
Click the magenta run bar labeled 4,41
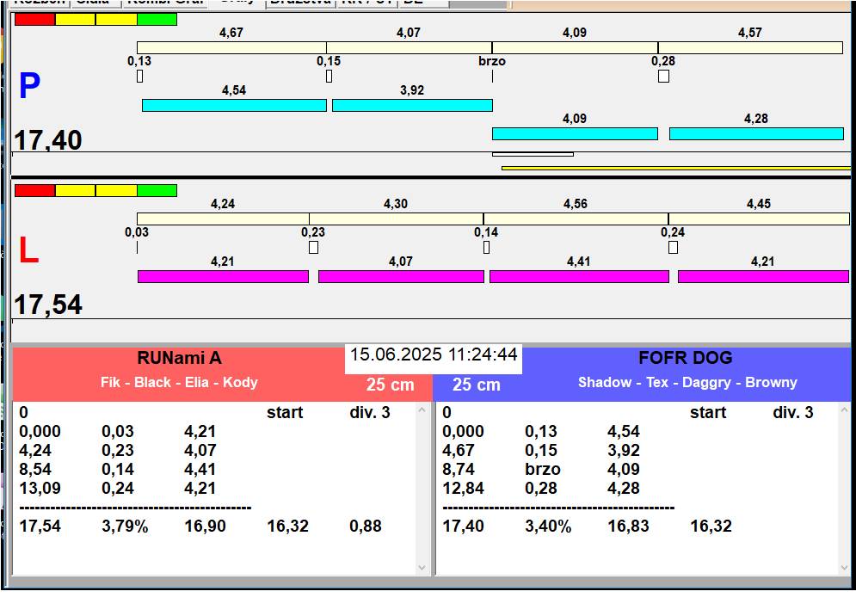579,276
